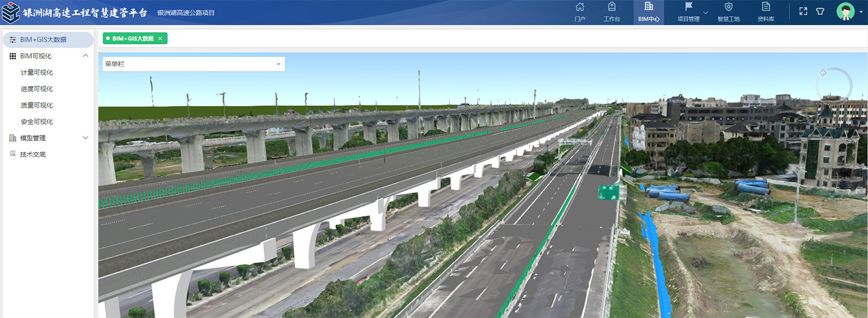Toggle fullscreen mode icon
Image resolution: width=868 pixels, height=318 pixels.
[x=803, y=11]
